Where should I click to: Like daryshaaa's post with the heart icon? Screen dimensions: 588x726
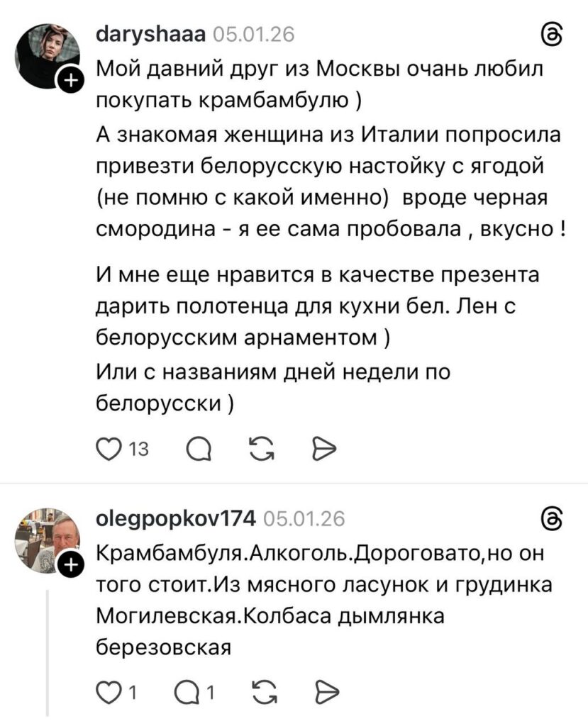108,448
